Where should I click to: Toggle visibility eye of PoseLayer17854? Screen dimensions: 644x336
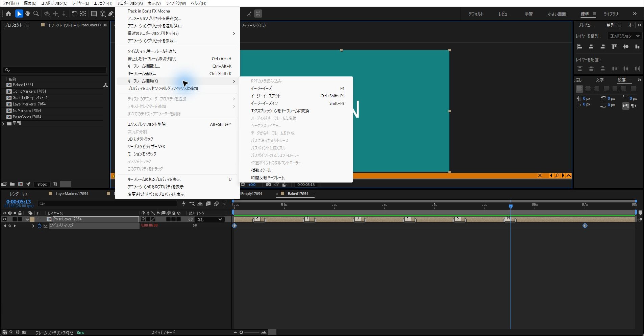point(5,219)
